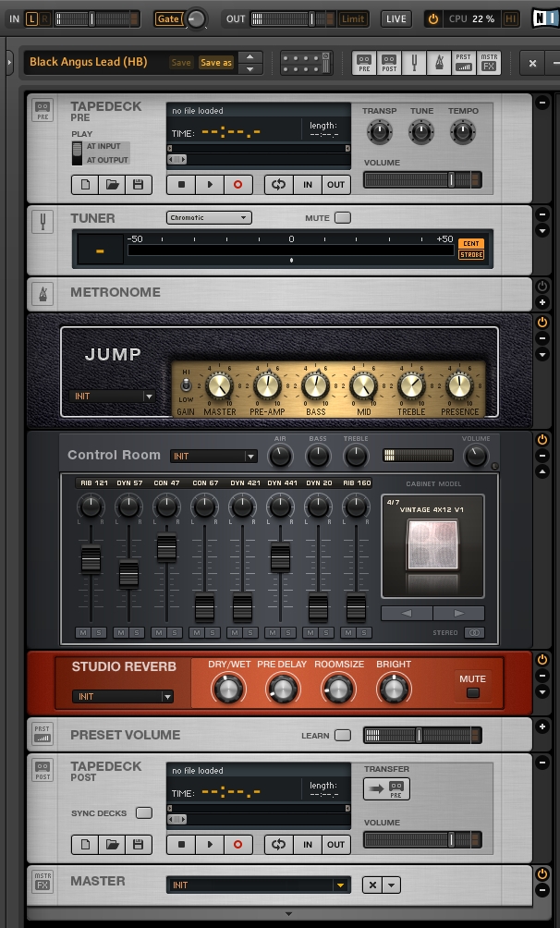Open the Master INIT preset dropdown
Viewport: 560px width, 928px height.
258,885
